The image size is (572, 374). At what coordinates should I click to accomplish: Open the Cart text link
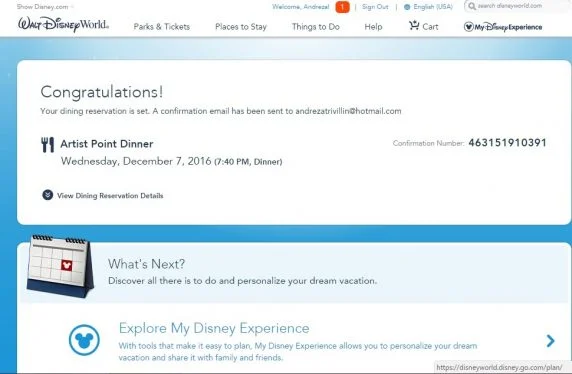430,27
